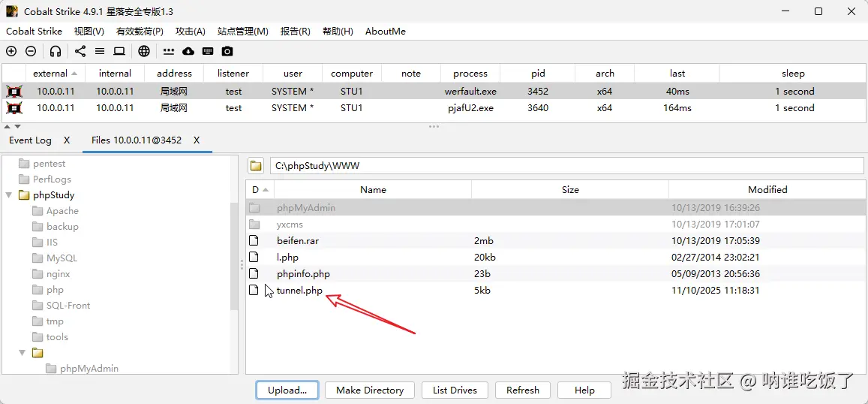Screen dimensions: 868x404
Task: Click pjafU2.exe process cell
Action: pos(470,108)
